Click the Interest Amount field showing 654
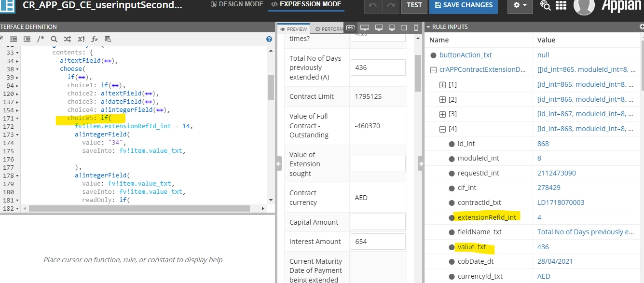The width and height of the screenshot is (644, 283). (x=378, y=242)
